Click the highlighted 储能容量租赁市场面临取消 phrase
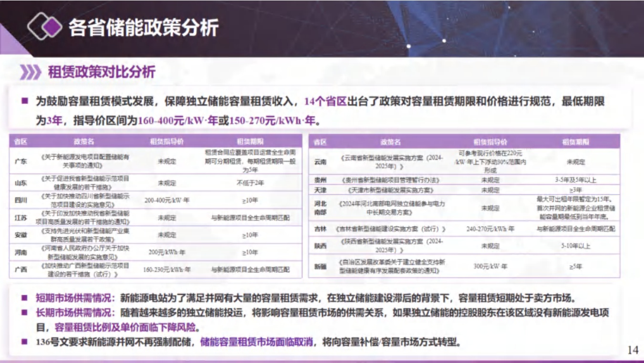 (257, 342)
